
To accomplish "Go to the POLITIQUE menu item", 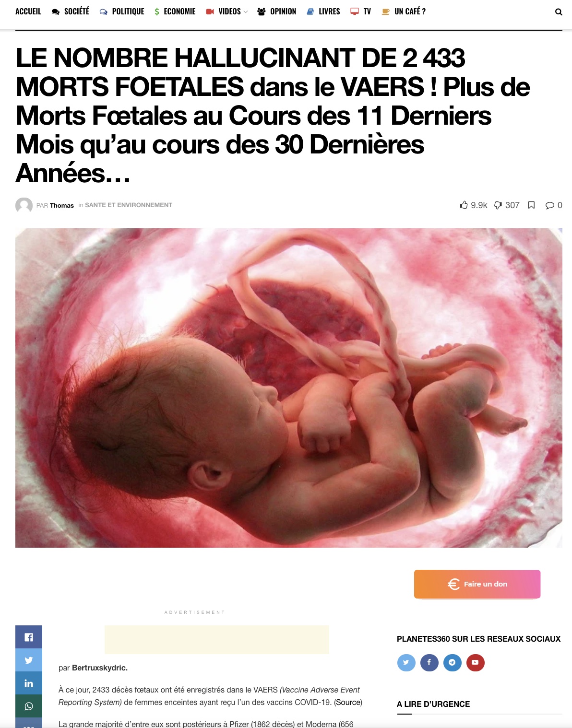I will coord(122,12).
